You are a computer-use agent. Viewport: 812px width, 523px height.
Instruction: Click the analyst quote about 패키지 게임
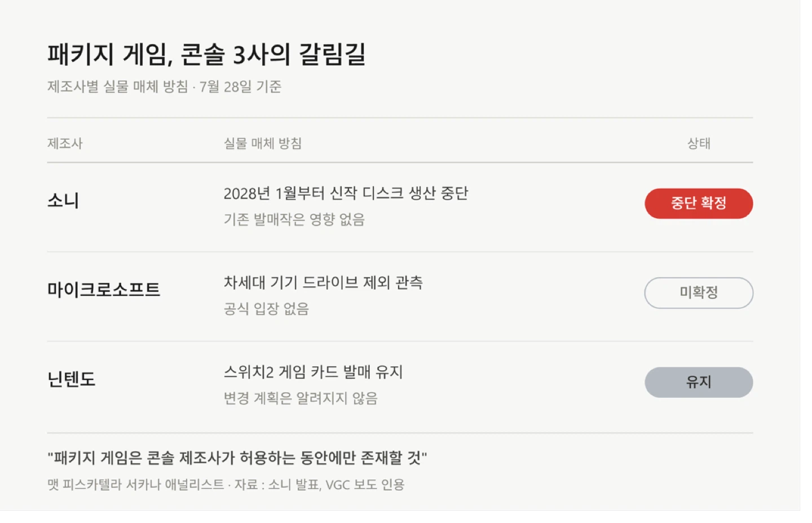point(237,458)
